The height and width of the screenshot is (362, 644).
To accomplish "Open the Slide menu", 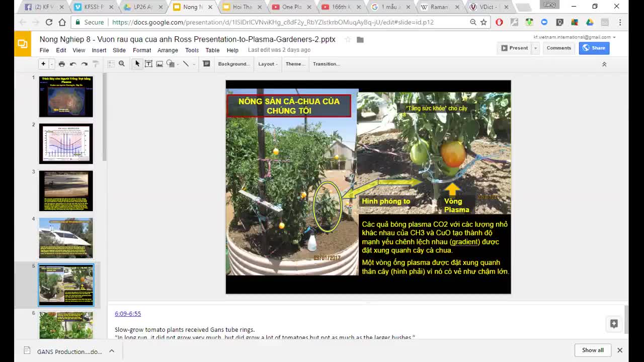I will [x=119, y=50].
